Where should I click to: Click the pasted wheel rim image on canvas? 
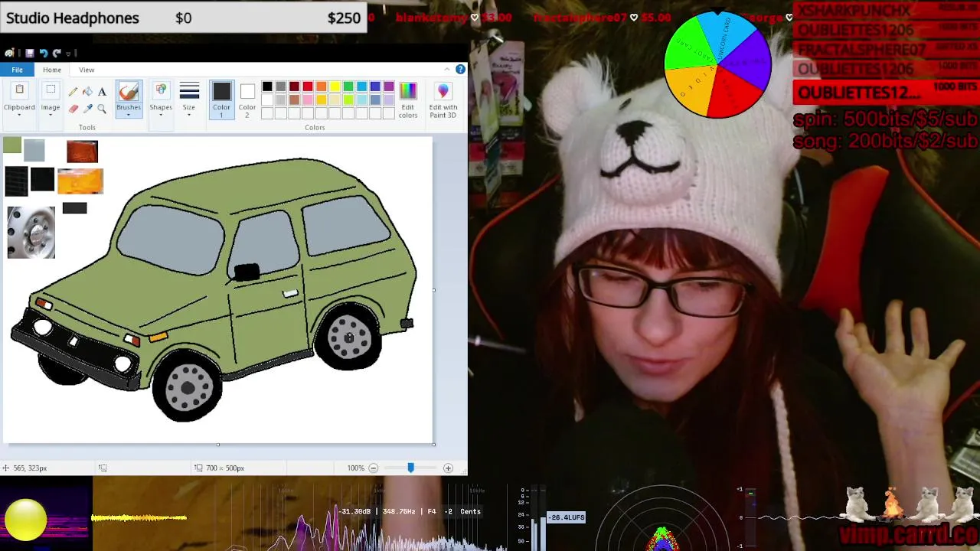click(x=31, y=233)
